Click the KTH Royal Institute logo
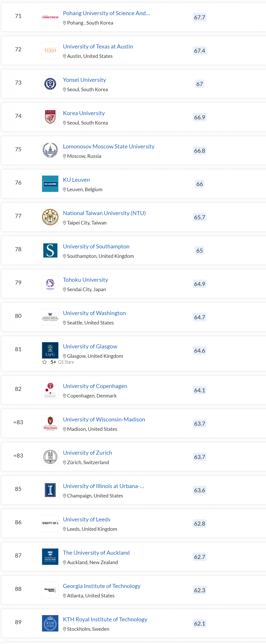The height and width of the screenshot is (644, 266). (x=50, y=623)
